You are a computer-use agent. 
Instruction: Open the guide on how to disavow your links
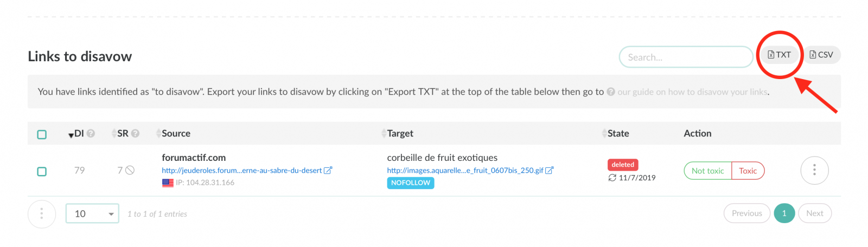click(x=693, y=92)
